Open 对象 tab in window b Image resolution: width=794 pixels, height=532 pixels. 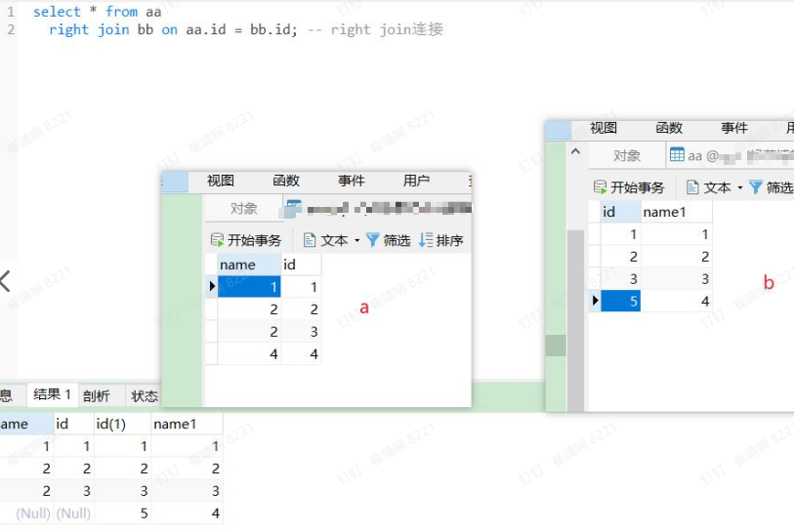click(x=627, y=155)
